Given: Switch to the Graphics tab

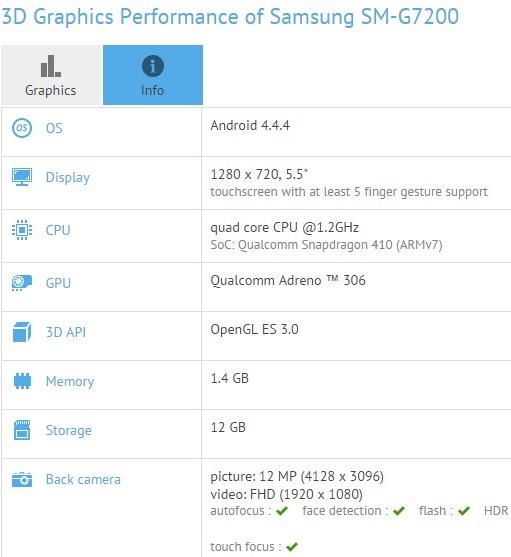Looking at the screenshot, I should point(51,75).
